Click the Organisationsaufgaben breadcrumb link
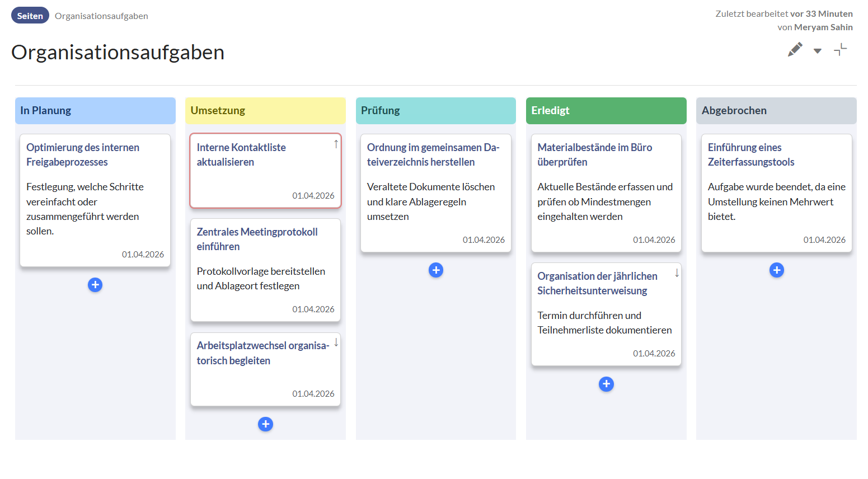 (x=101, y=16)
